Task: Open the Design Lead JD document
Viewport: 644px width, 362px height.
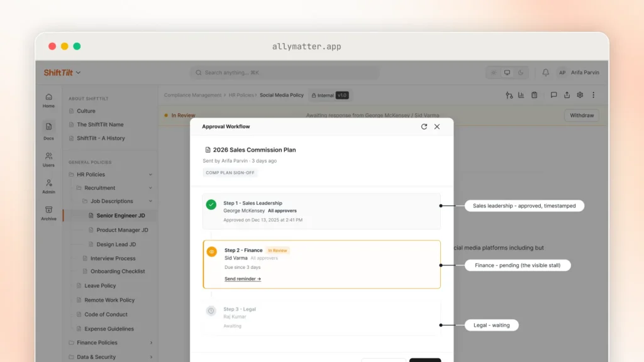Action: click(x=116, y=244)
